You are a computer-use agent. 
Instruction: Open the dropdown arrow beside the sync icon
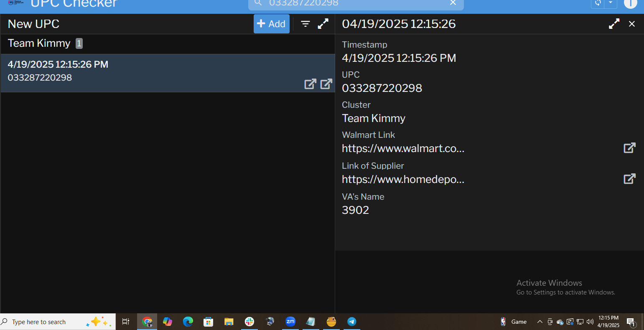(x=611, y=3)
